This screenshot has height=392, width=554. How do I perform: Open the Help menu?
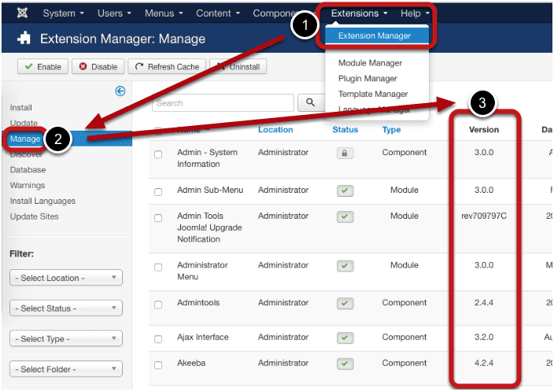pos(415,13)
